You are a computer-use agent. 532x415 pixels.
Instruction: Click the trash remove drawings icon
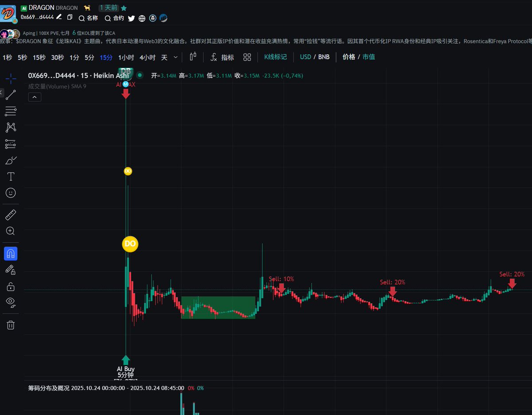tap(11, 325)
